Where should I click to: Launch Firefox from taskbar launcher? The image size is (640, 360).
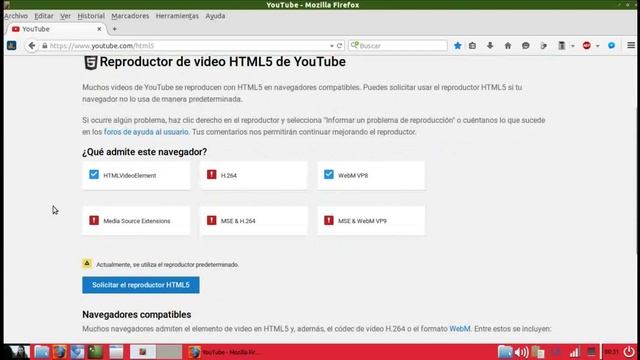[60, 352]
